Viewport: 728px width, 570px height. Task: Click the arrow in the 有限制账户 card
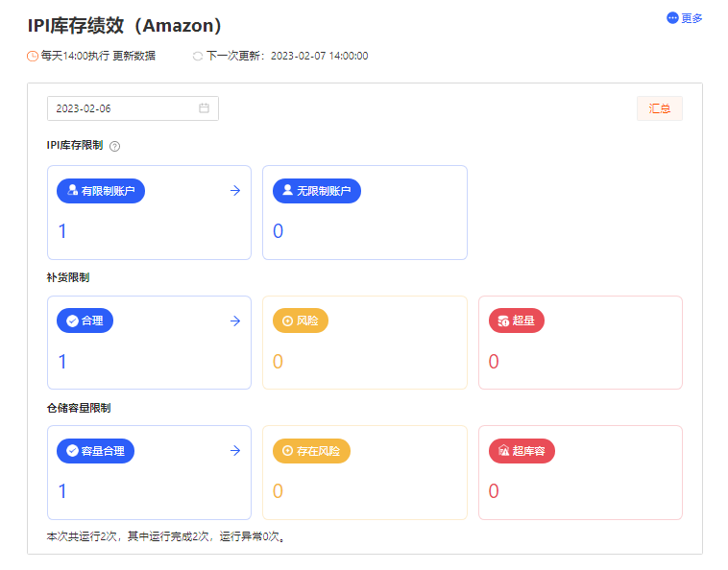pyautogui.click(x=235, y=191)
